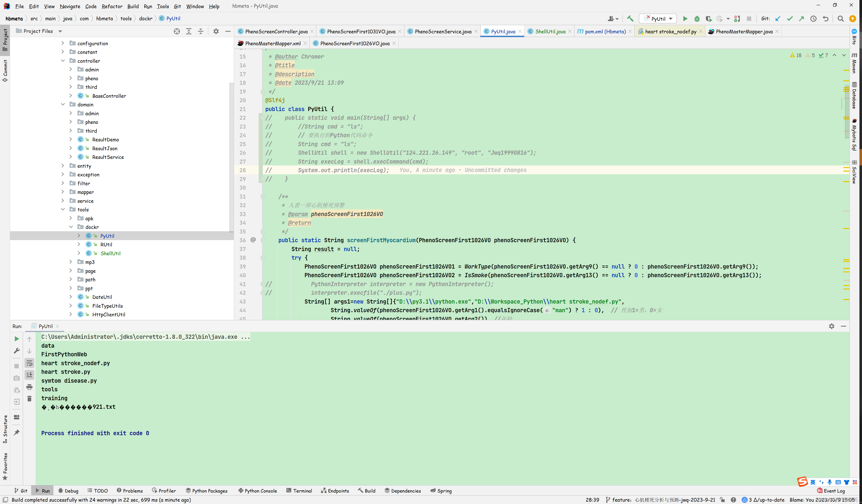Switch to the ShellUtil.java editor tab
Image resolution: width=862 pixels, height=504 pixels.
point(550,31)
